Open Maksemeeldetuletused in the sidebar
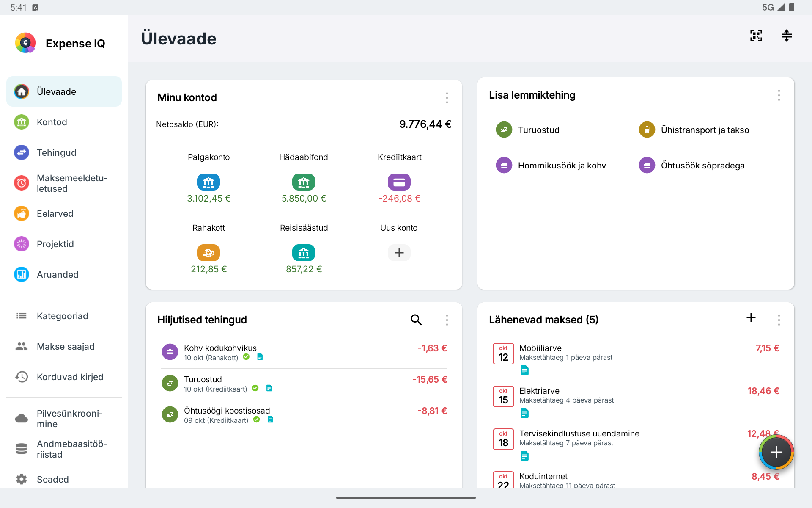Image resolution: width=812 pixels, height=508 pixels. click(x=64, y=183)
